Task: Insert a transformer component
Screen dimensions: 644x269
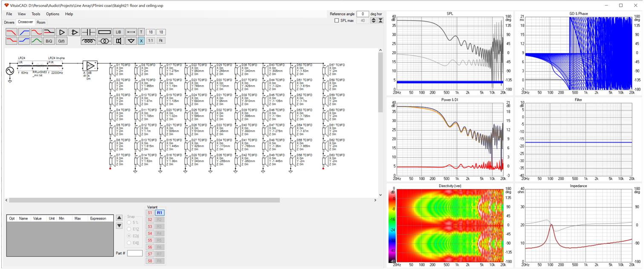Action: (x=104, y=41)
